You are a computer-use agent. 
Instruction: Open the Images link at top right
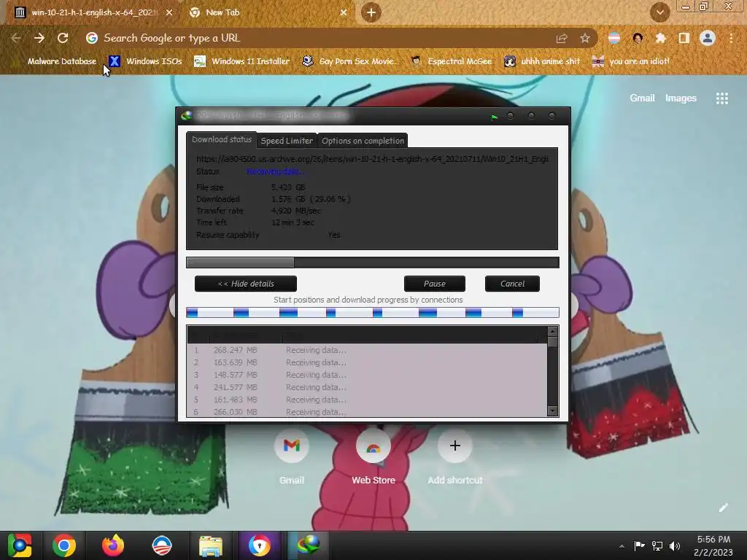point(681,98)
